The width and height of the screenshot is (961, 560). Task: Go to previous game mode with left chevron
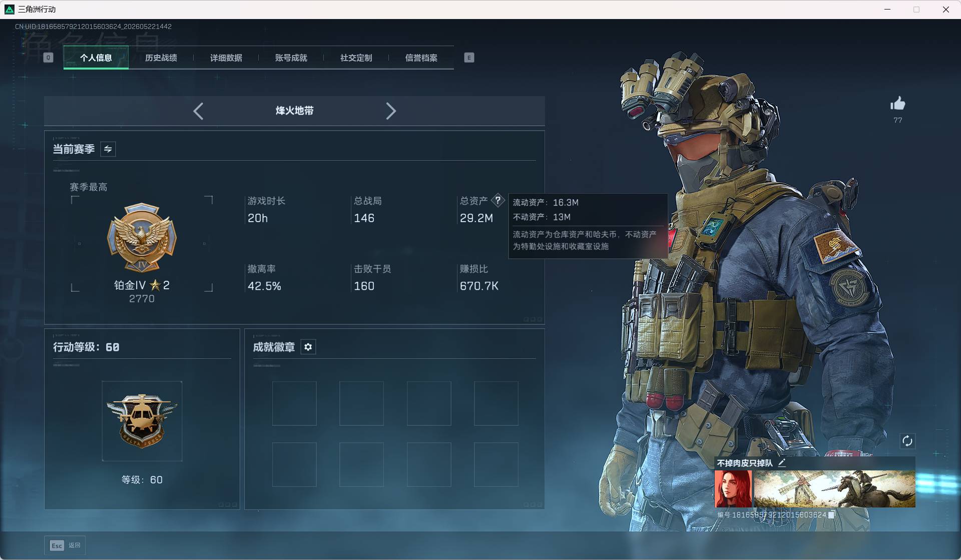click(198, 111)
